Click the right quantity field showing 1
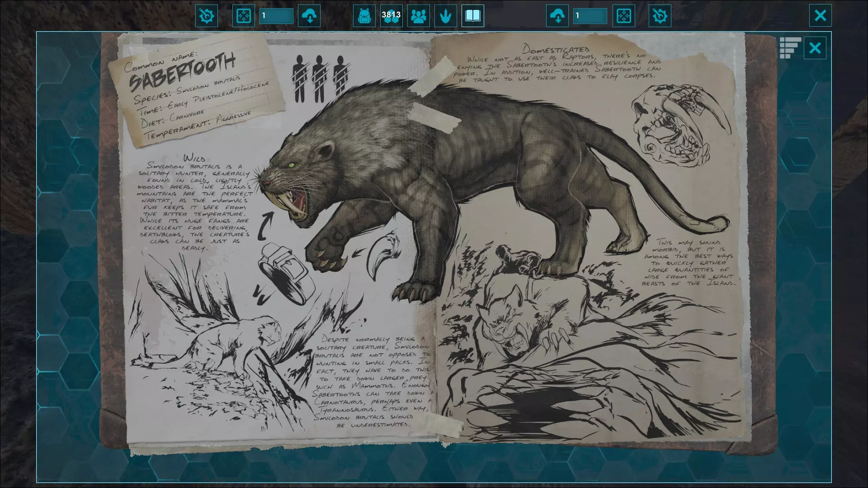The width and height of the screenshot is (868, 488). [590, 16]
